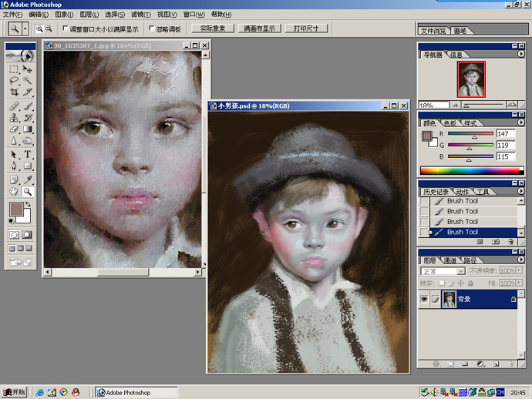Toggle lock transparent pixels checkbox
Image resolution: width=532 pixels, height=399 pixels.
tap(442, 283)
